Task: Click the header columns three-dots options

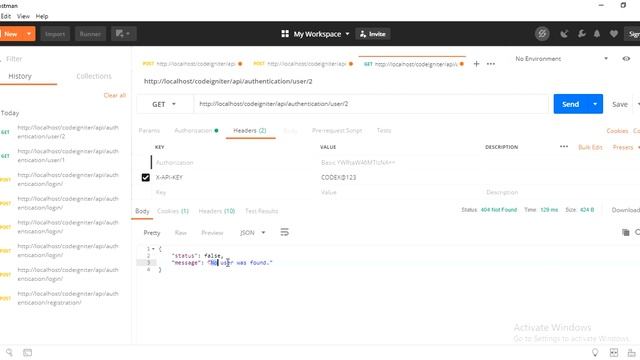Action: 564,147
